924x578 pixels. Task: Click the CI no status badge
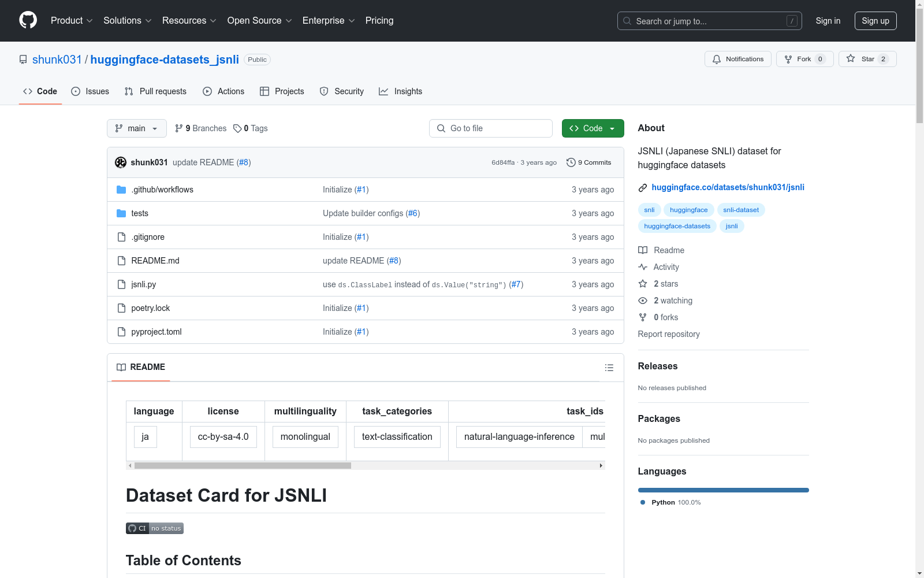coord(155,528)
